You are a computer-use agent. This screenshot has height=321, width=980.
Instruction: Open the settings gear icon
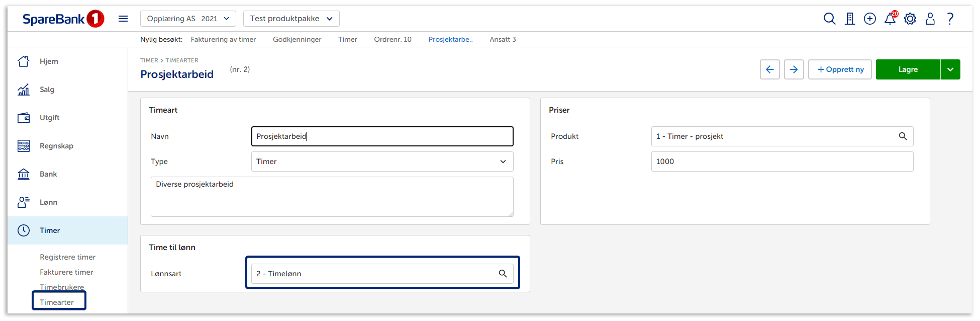pos(910,19)
